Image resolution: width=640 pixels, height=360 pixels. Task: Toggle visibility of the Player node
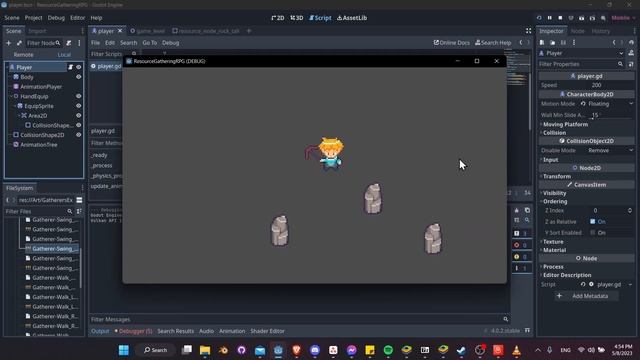tap(78, 67)
